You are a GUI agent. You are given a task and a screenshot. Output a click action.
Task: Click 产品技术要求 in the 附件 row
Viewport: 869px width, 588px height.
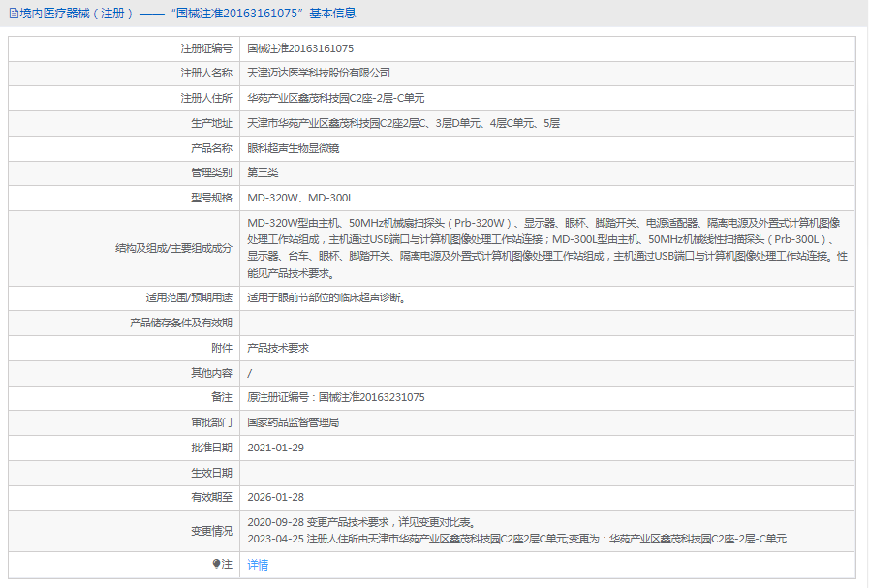point(278,348)
